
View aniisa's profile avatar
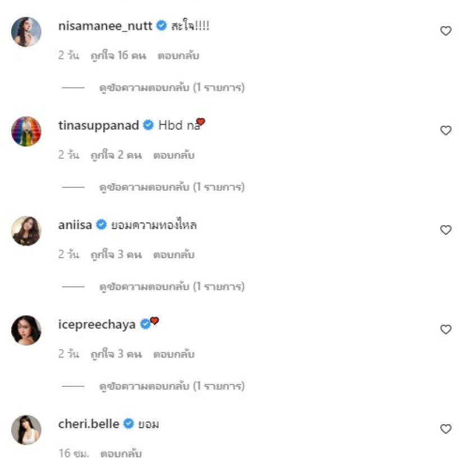pyautogui.click(x=26, y=231)
